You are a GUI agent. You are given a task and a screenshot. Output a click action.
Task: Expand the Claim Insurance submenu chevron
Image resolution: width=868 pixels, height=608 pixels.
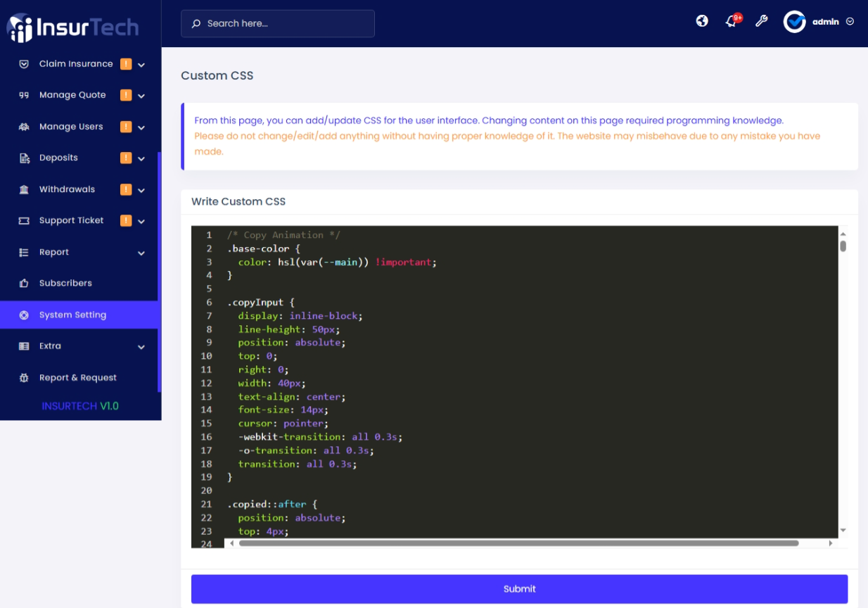(141, 65)
